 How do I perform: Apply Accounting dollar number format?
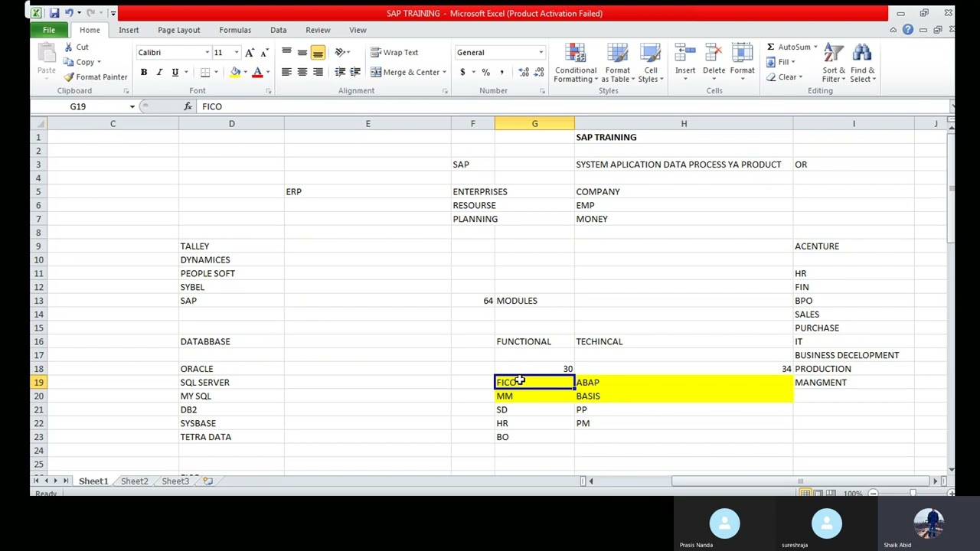coord(462,72)
